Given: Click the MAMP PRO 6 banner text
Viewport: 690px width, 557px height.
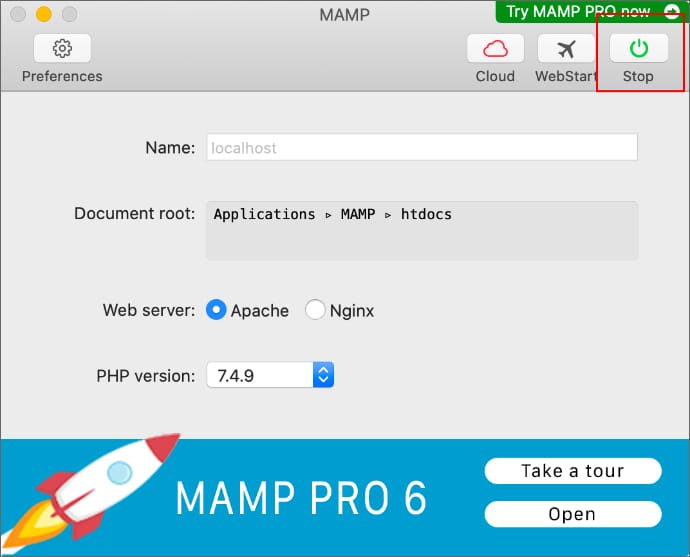Looking at the screenshot, I should 301,497.
